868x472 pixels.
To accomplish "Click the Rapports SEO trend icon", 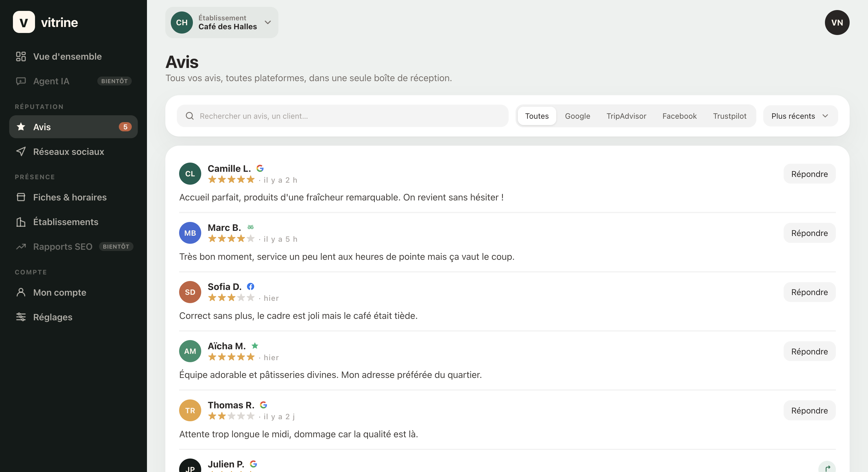I will pos(21,246).
